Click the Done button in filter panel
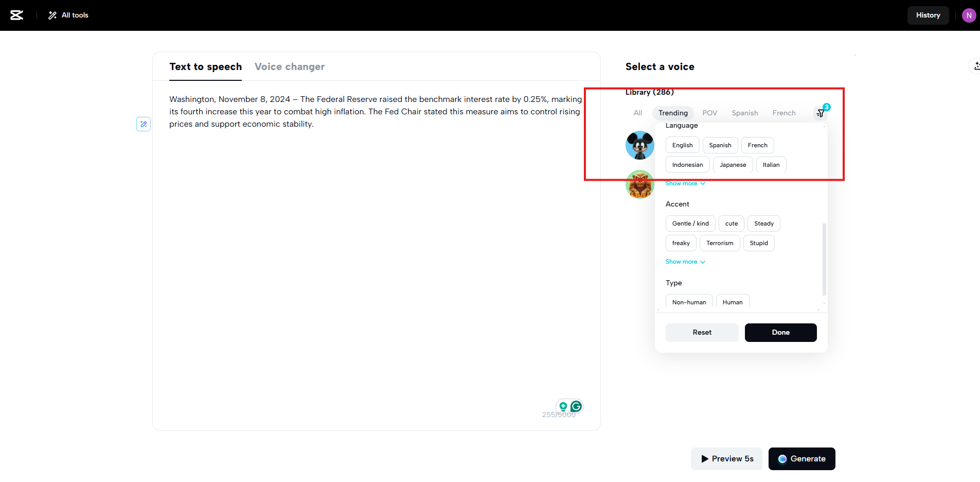Screen dimensions: 980x482 pyautogui.click(x=781, y=333)
